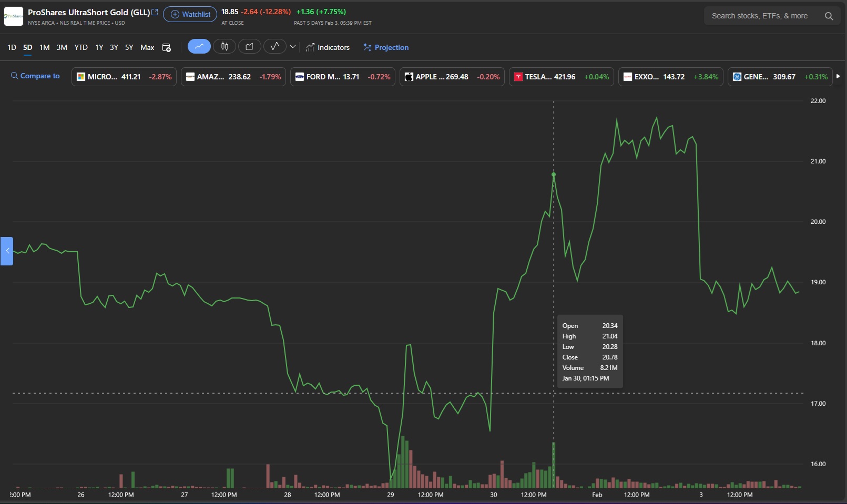Click the Projection button
847x504 pixels.
[x=386, y=47]
